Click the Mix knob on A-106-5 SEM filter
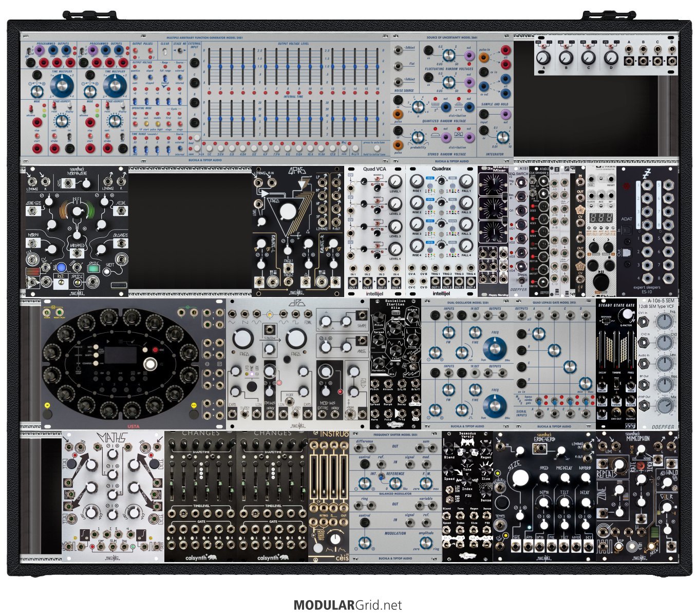 (x=664, y=405)
